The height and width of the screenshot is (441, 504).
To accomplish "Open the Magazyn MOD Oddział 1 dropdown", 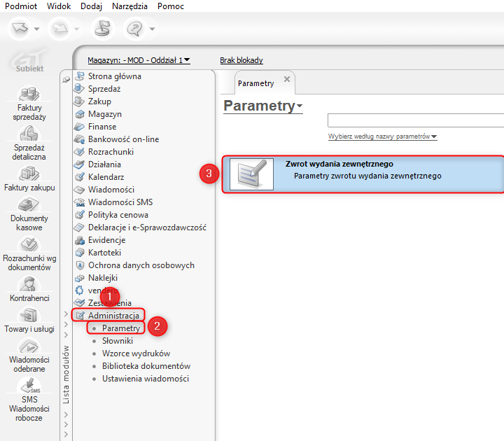I will (139, 60).
